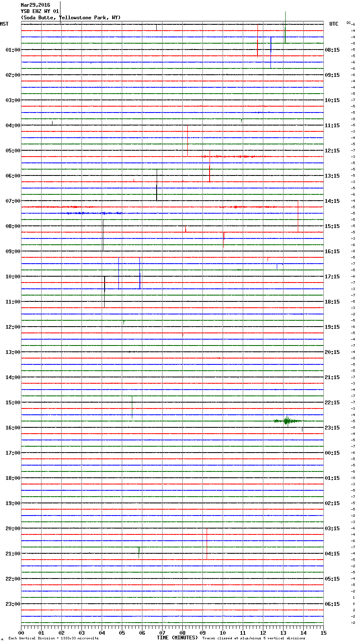Click 'Each Vertical Division = 1333.33 microvolts' footnote
This screenshot has width=357, height=644.
point(53,639)
